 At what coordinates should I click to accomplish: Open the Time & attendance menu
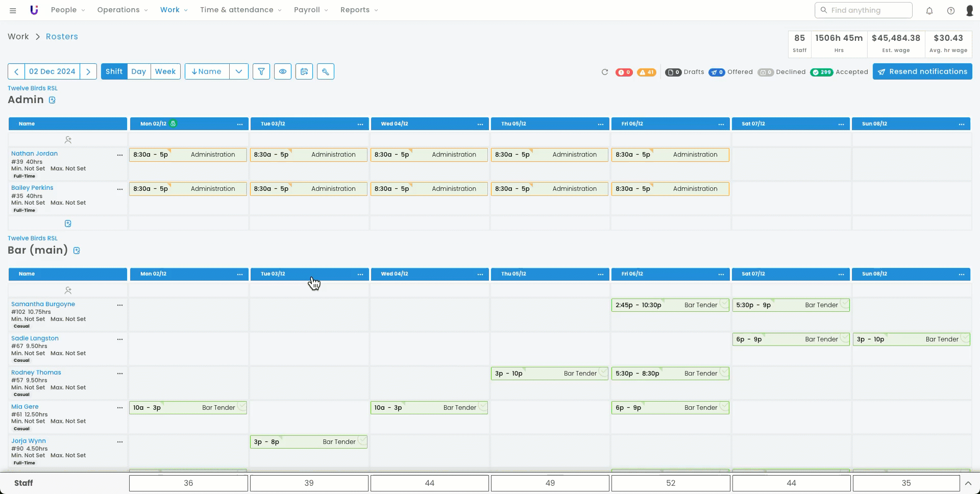tap(240, 10)
